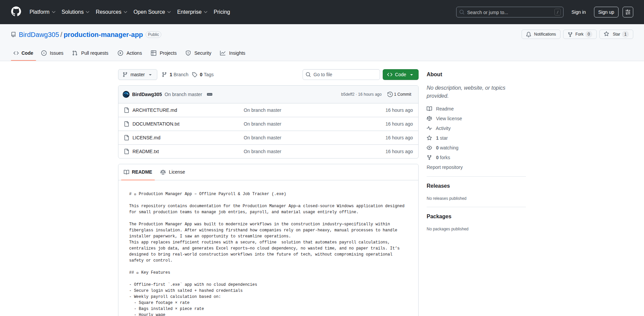Viewport: 644px width, 316px height.
Task: Open BirdDawg305 owner profile link
Action: click(39, 35)
